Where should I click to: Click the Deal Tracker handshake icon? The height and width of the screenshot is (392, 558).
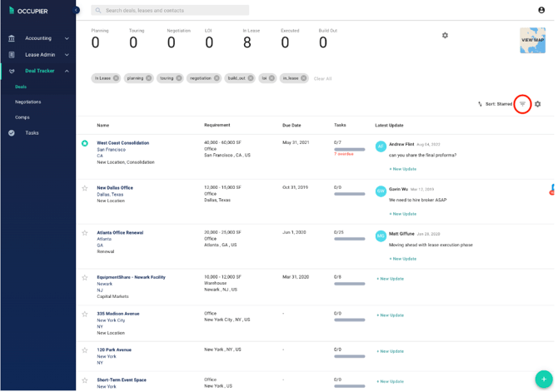[12, 71]
